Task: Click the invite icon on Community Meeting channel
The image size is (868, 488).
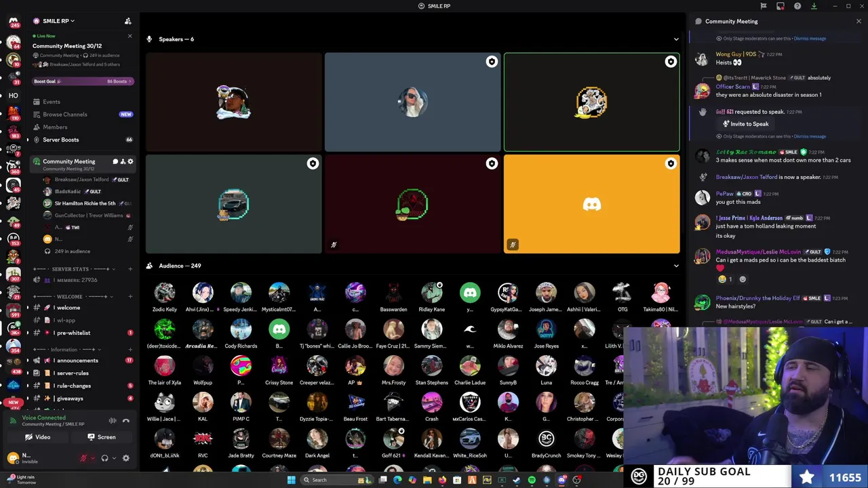Action: (123, 161)
